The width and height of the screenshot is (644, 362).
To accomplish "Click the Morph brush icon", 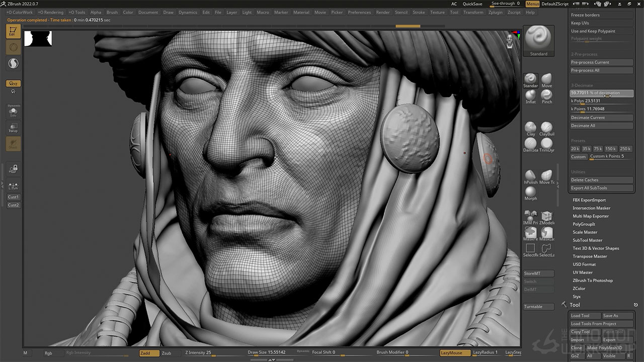I will click(x=530, y=192).
